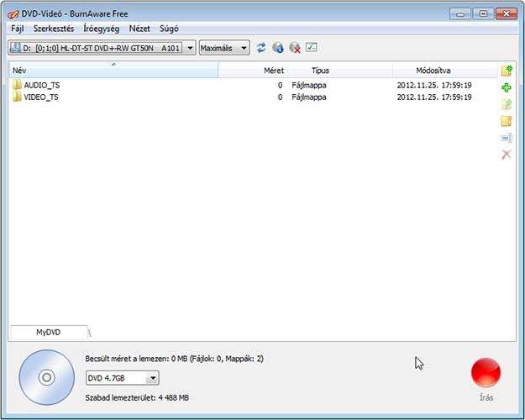
Task: Click the modified date of AUDIO_TS row
Action: pyautogui.click(x=434, y=85)
